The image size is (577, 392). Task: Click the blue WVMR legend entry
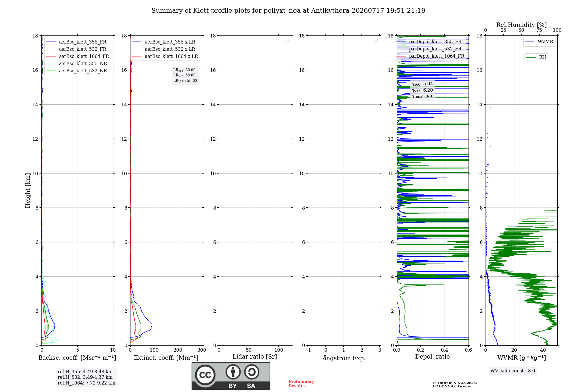pos(539,42)
